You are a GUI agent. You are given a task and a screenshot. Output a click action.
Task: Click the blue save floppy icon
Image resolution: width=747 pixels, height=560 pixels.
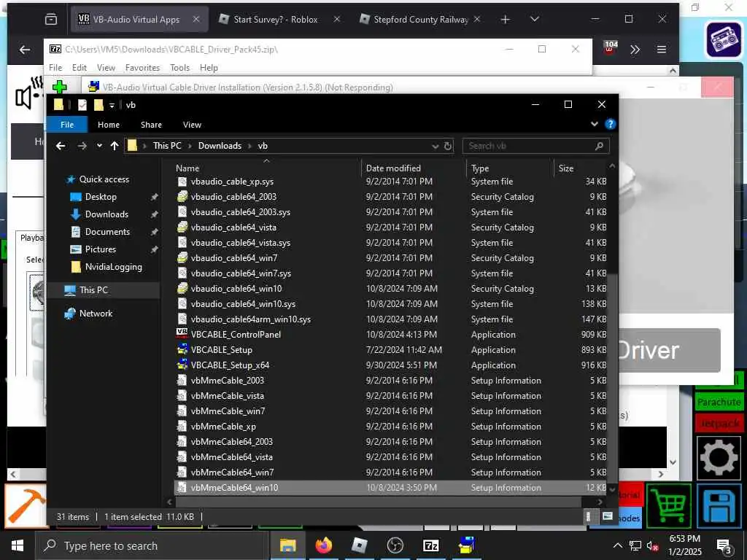click(x=719, y=506)
